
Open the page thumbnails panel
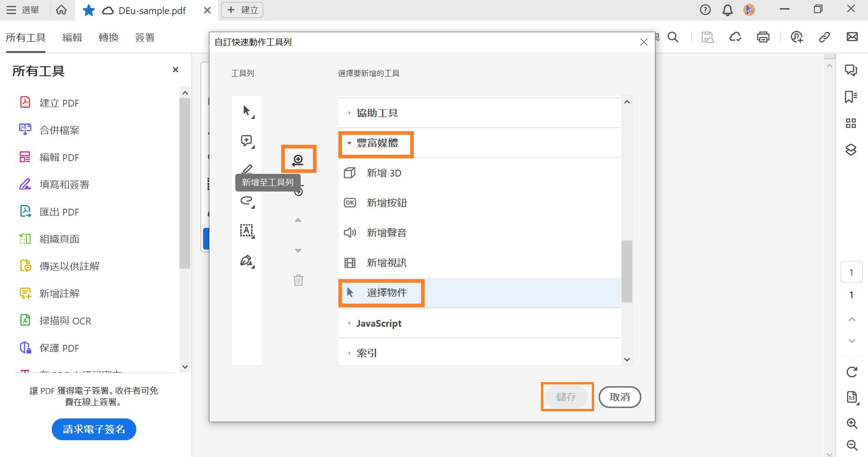[852, 123]
